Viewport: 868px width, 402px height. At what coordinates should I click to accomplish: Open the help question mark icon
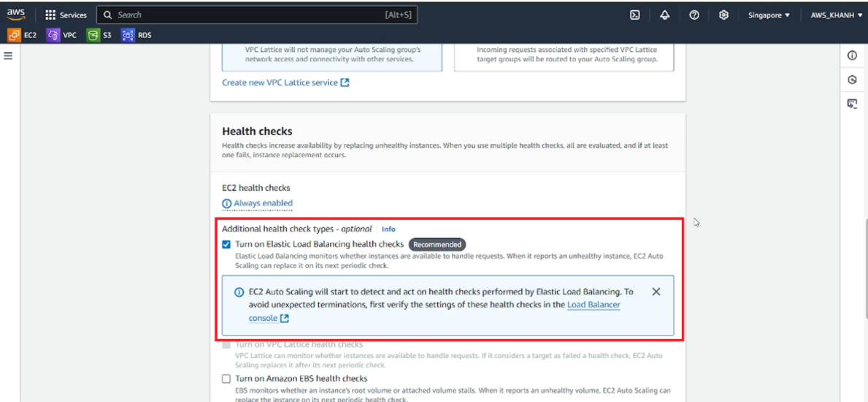[x=694, y=15]
